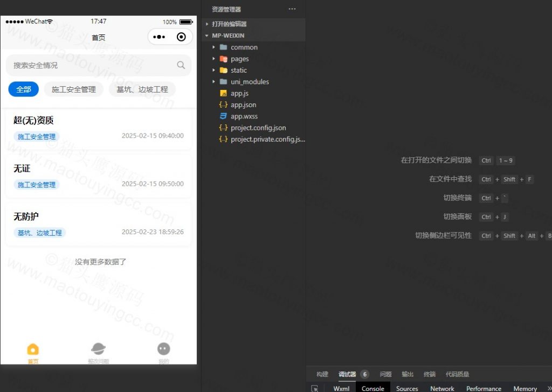Image resolution: width=552 pixels, height=392 pixels.
Task: Open the 无证 card
Action: click(99, 177)
